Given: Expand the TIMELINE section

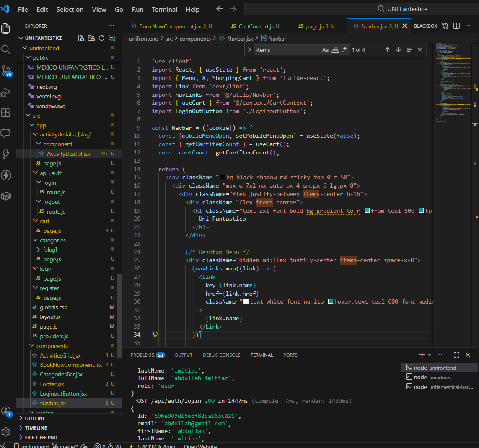Looking at the screenshot, I should point(36,428).
